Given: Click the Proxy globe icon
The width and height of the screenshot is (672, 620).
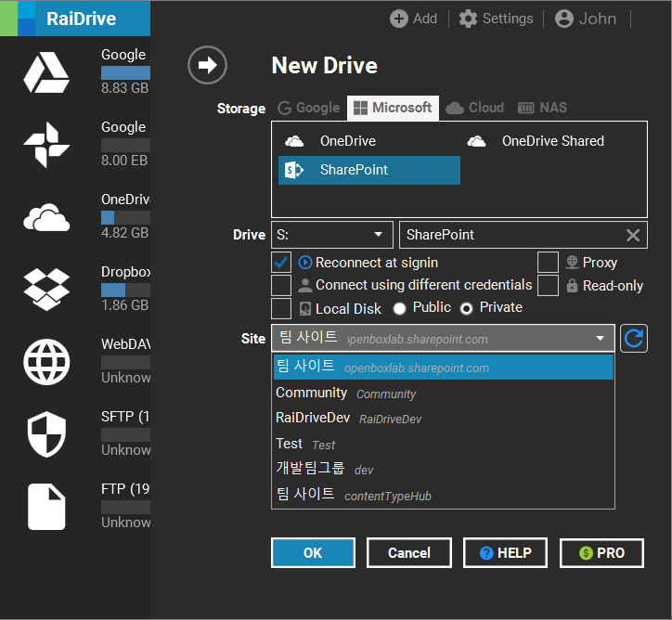Looking at the screenshot, I should tap(572, 263).
